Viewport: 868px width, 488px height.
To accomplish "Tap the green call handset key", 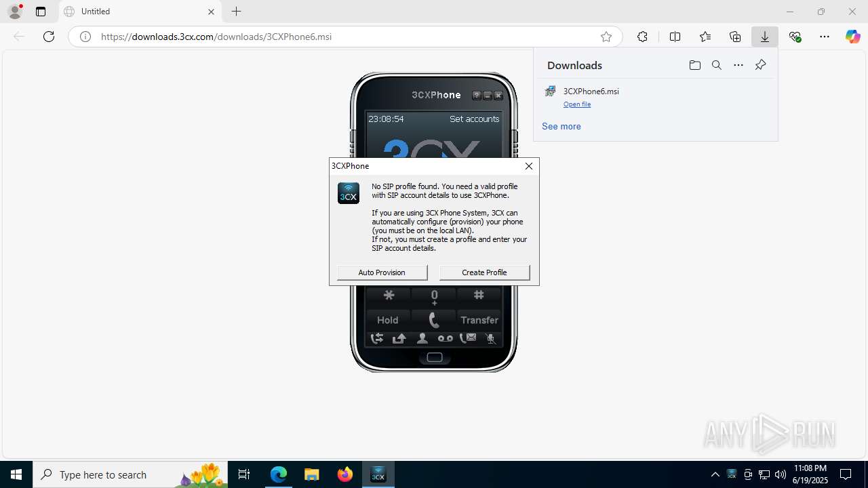I will (434, 320).
